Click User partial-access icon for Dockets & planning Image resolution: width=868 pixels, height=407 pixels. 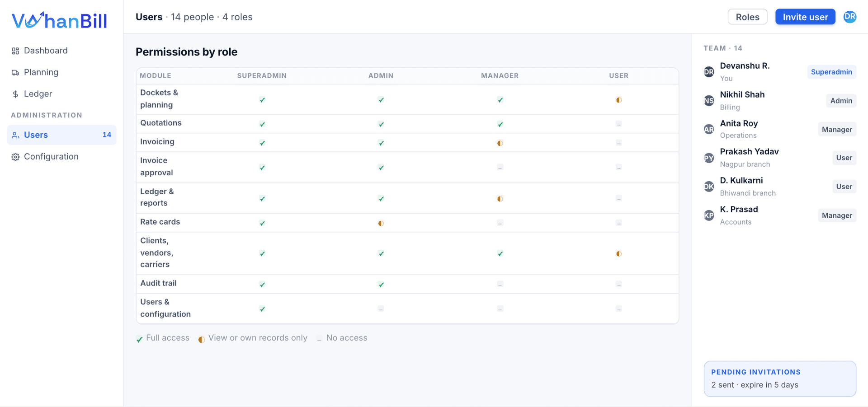pos(619,100)
